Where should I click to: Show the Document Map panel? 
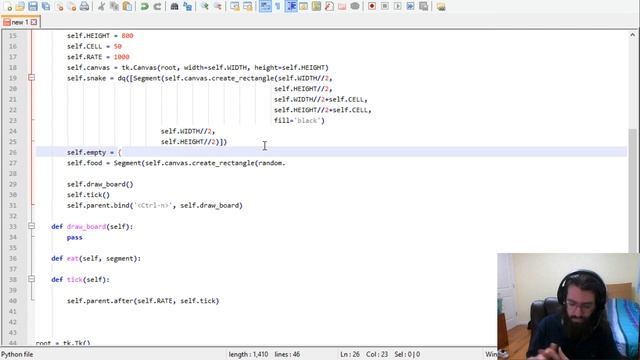point(316,6)
